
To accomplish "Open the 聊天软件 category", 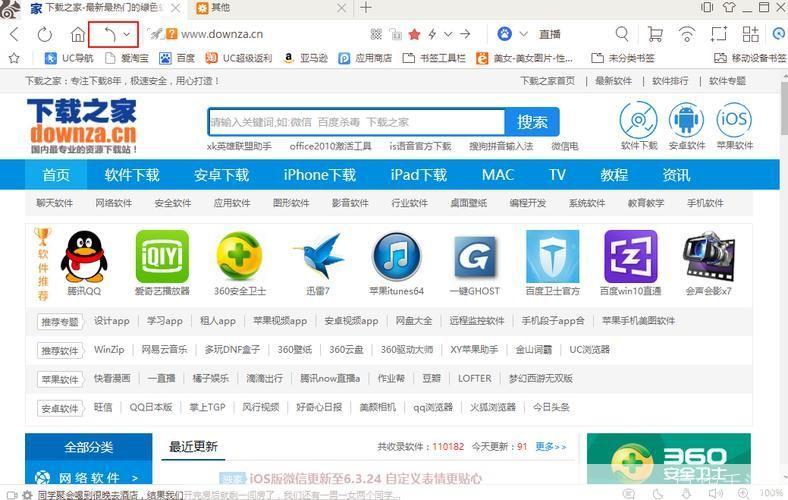I will coord(55,203).
